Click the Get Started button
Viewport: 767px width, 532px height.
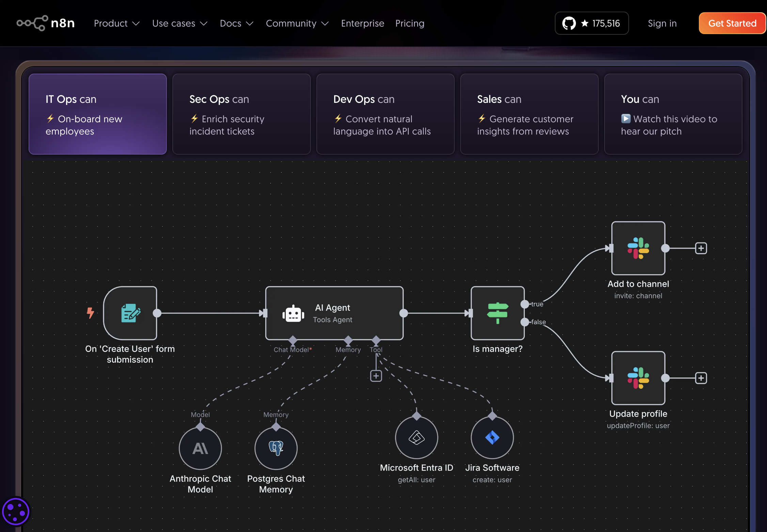click(x=732, y=23)
